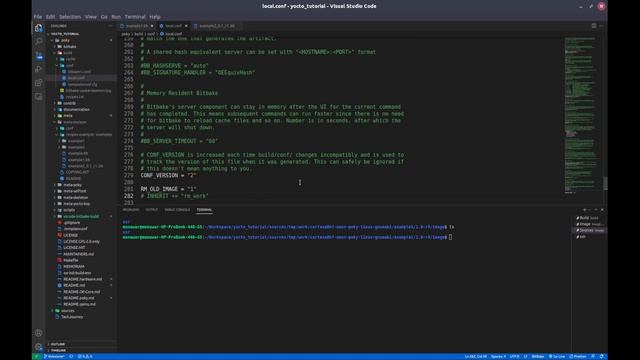640x360 pixels.
Task: Open the File menu
Action: (38, 17)
